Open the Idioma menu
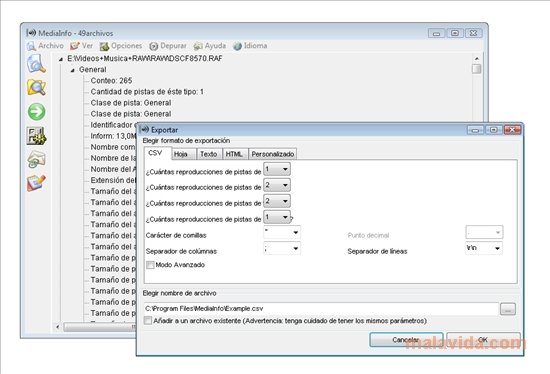550x374 pixels. 250,46
